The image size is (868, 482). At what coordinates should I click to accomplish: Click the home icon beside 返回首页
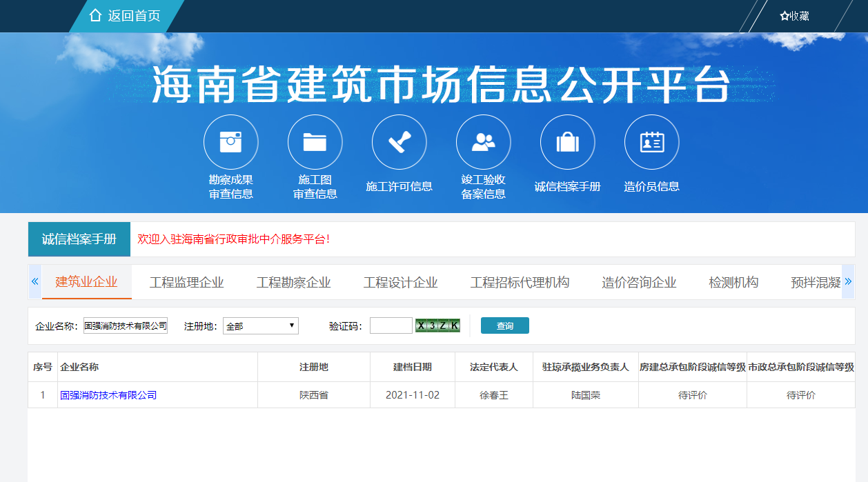click(95, 15)
